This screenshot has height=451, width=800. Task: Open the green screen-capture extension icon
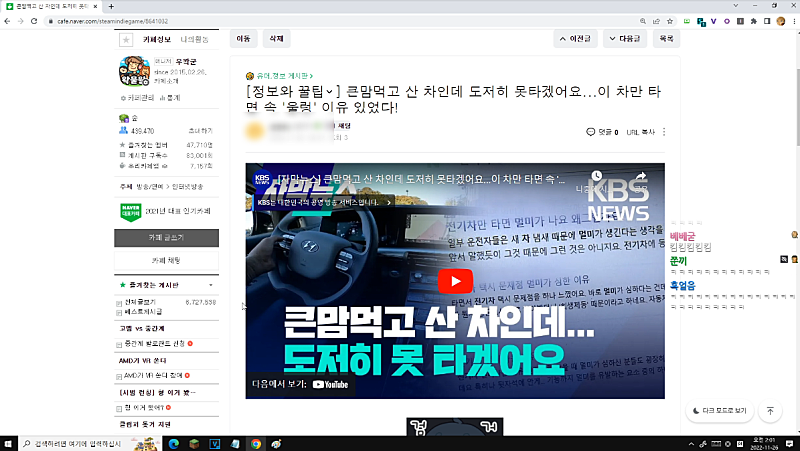click(687, 21)
